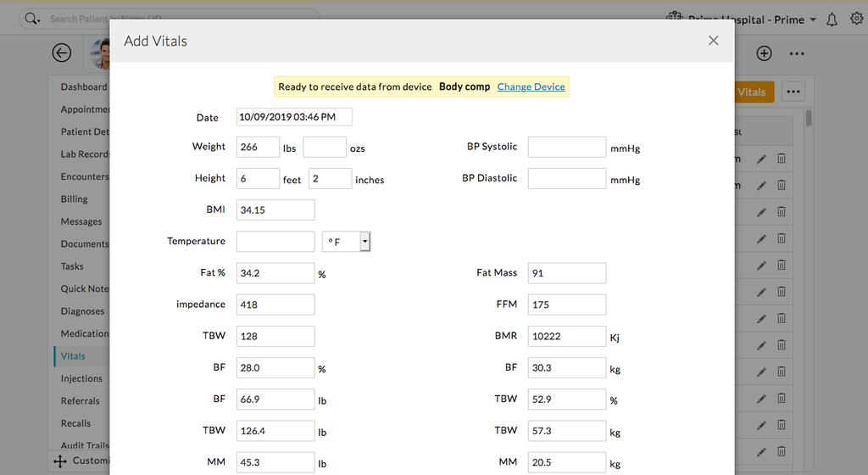The width and height of the screenshot is (868, 475).
Task: Click the patient profile photo
Action: [x=101, y=53]
